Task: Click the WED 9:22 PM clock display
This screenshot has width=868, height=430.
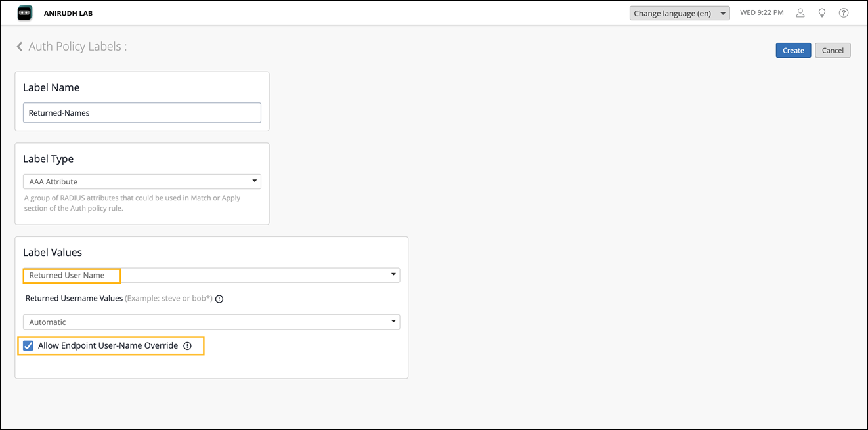Action: coord(762,13)
